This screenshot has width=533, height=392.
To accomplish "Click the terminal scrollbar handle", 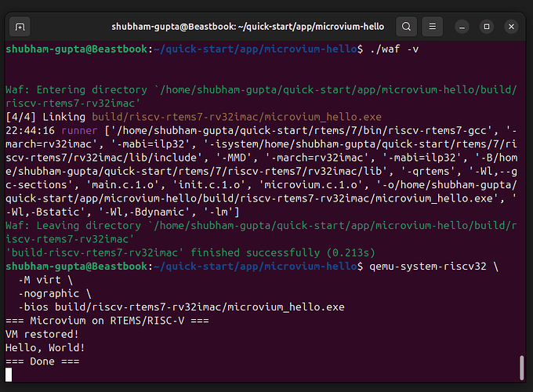I will (x=521, y=368).
